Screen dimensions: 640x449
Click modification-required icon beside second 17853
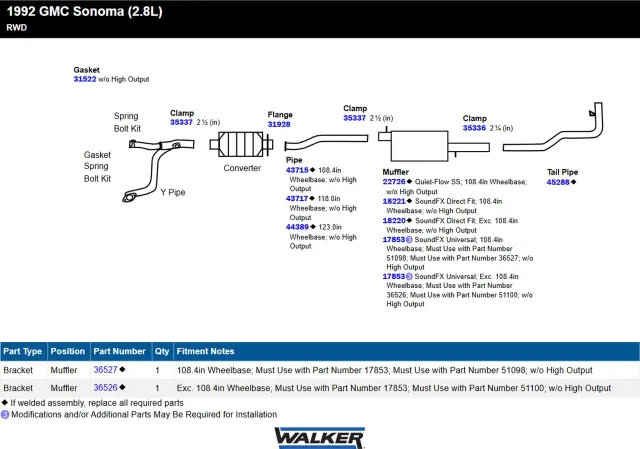click(409, 276)
